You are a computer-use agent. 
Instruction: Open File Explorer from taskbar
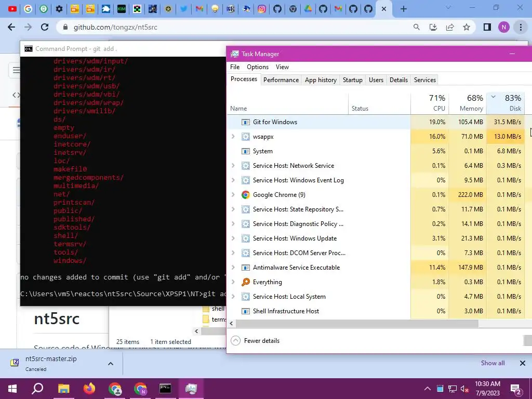63,389
